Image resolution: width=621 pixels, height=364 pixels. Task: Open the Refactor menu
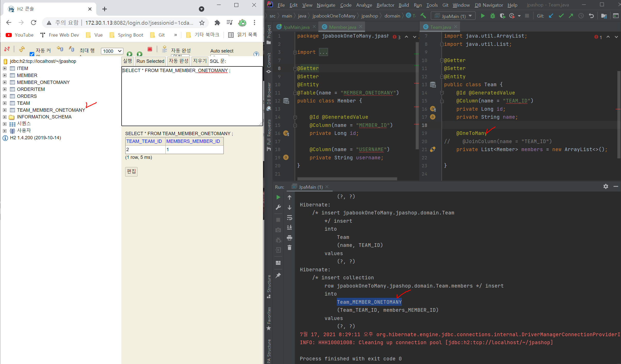(x=385, y=5)
